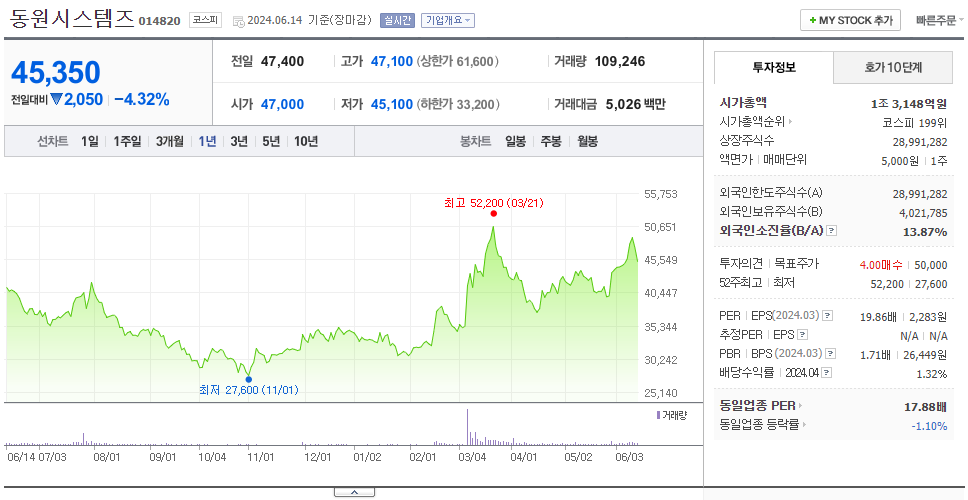Screen dimensions: 968x500
Task: Open help icon next to PER EPS(2024.03)
Action: click(x=827, y=316)
